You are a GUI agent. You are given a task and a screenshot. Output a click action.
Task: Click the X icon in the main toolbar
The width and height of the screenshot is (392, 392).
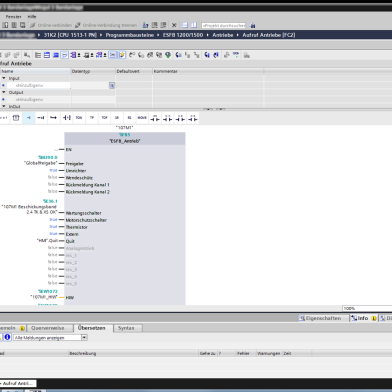click(x=174, y=25)
